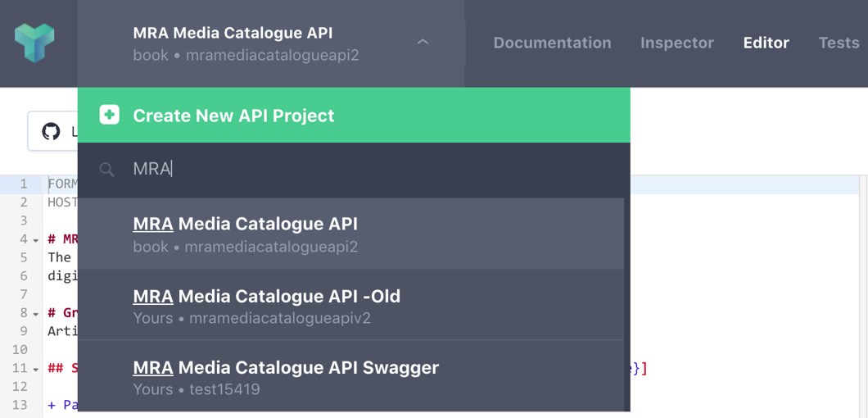The image size is (868, 418).
Task: Choose MRA Media Catalogue API Swagger
Action: click(350, 376)
